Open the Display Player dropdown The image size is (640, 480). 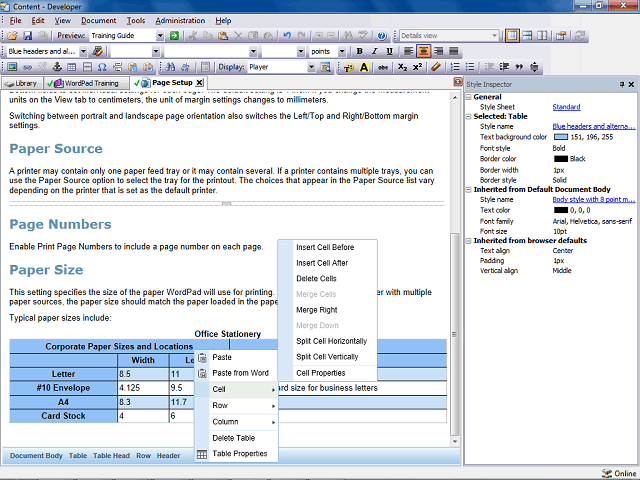311,67
